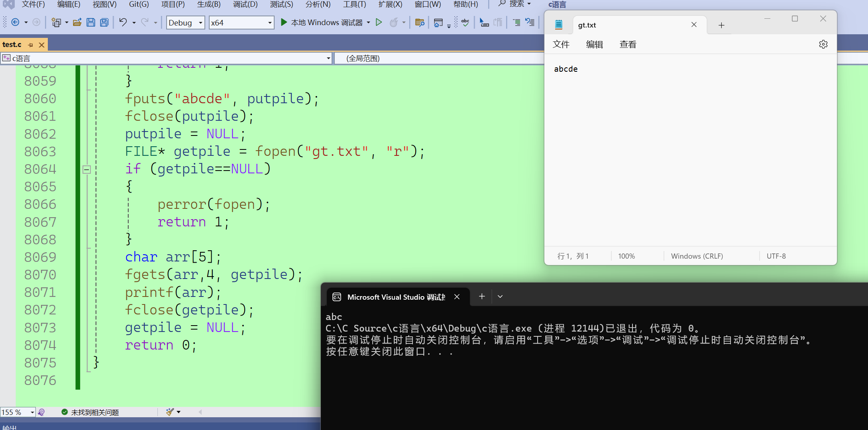The height and width of the screenshot is (430, 868).
Task: Open the 视图(V) menu
Action: coord(105,4)
